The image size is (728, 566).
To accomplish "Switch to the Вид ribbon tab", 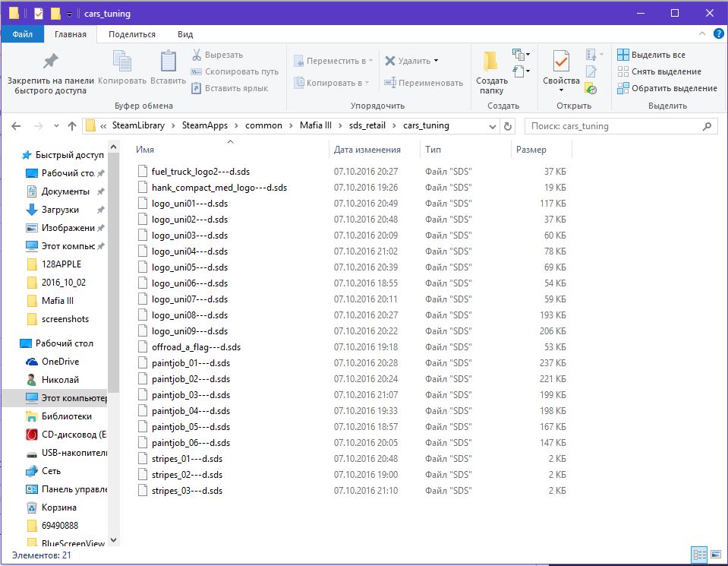I will [x=185, y=34].
